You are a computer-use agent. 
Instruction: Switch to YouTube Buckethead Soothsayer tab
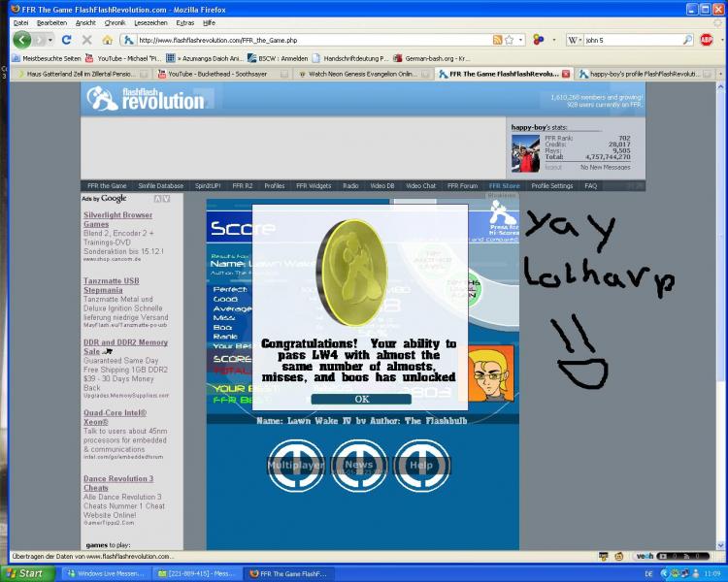point(223,74)
